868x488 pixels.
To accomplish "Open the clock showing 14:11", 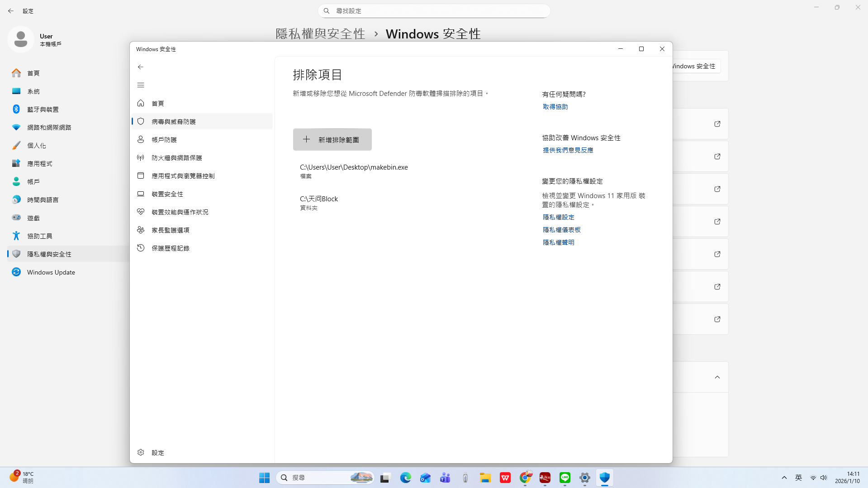I will click(x=847, y=478).
